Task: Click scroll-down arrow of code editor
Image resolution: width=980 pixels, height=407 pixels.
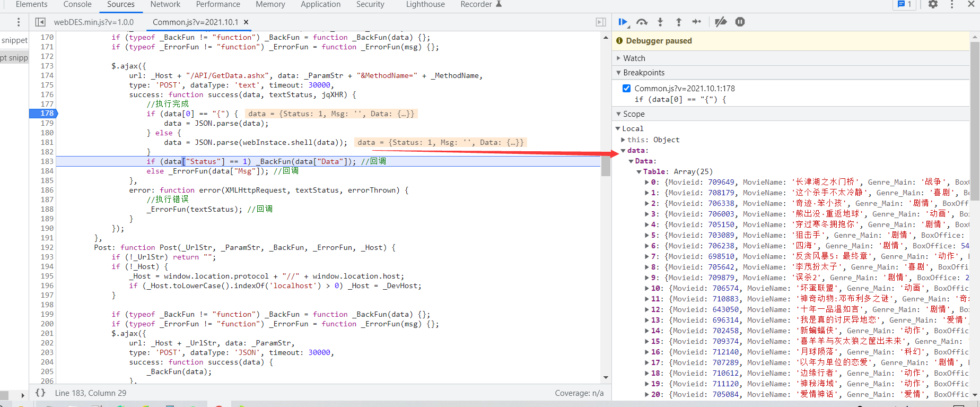Action: 606,378
